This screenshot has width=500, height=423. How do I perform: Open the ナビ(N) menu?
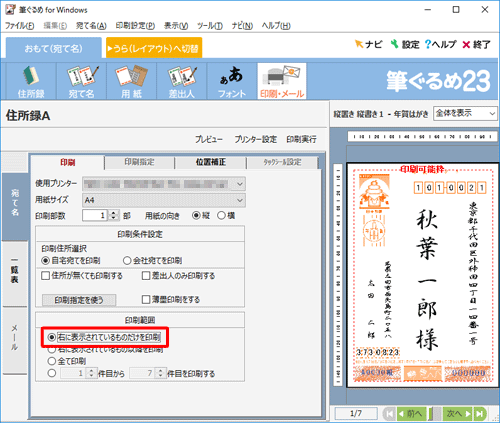[242, 26]
